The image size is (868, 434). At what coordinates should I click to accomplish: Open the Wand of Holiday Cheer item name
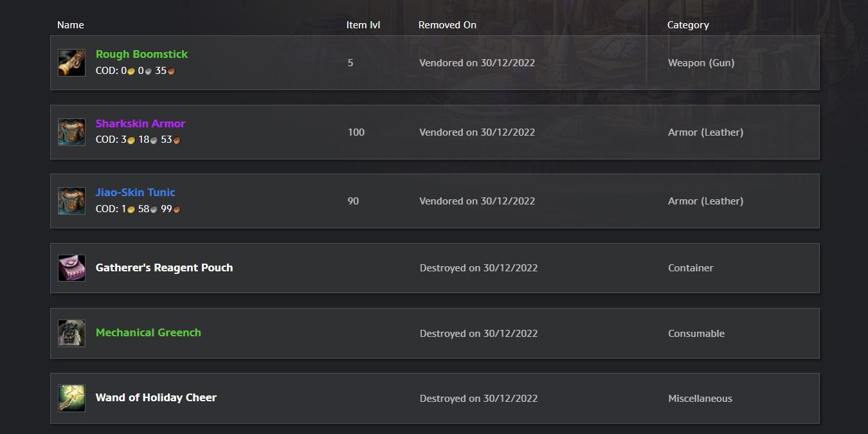click(x=156, y=397)
